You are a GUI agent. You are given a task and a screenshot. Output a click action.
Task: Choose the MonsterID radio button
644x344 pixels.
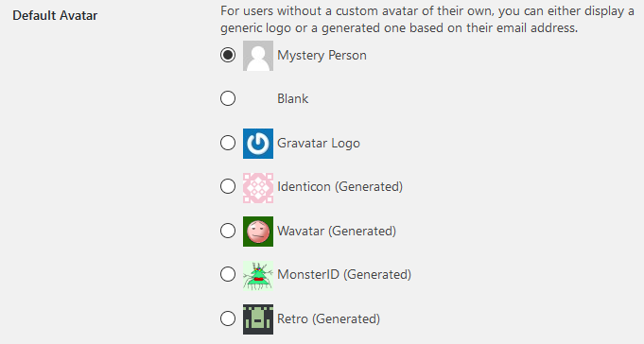tap(228, 274)
